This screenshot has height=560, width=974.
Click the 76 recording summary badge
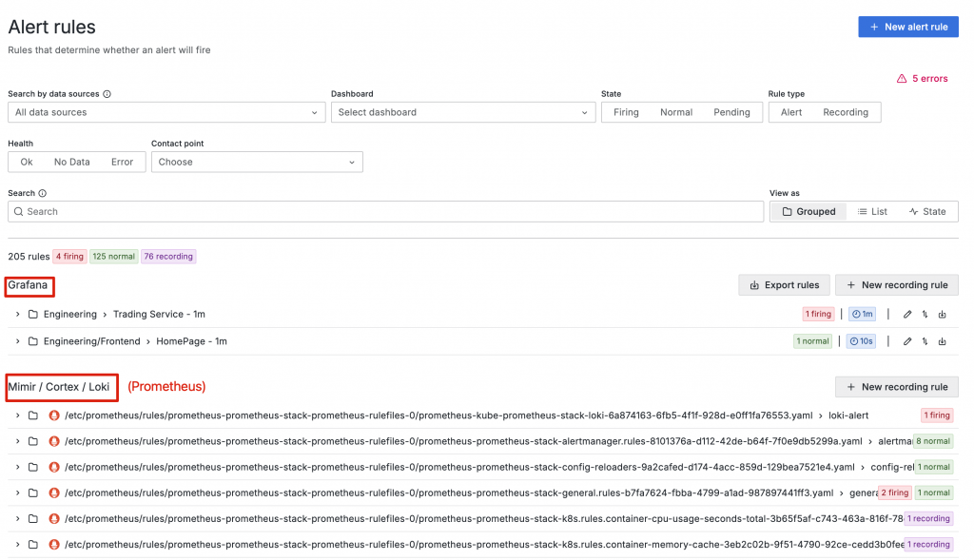(168, 257)
